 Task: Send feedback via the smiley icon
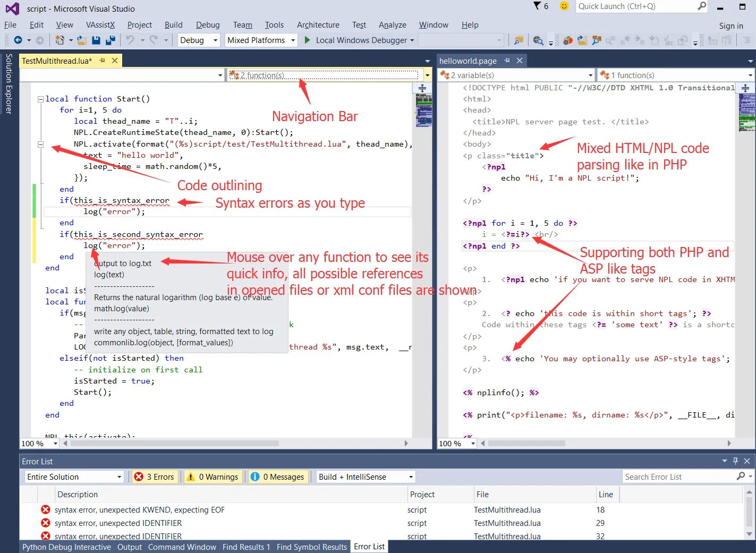[x=564, y=6]
